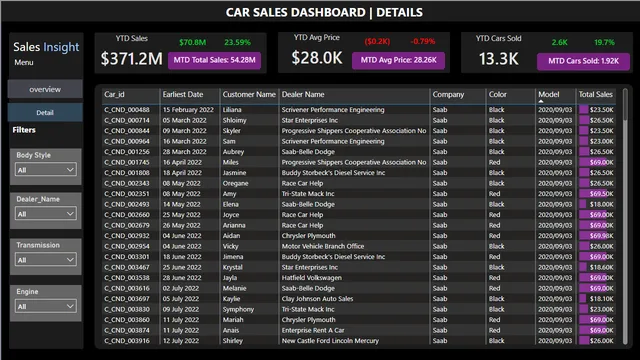The image size is (640, 360).
Task: Click the Model column header
Action: click(549, 94)
